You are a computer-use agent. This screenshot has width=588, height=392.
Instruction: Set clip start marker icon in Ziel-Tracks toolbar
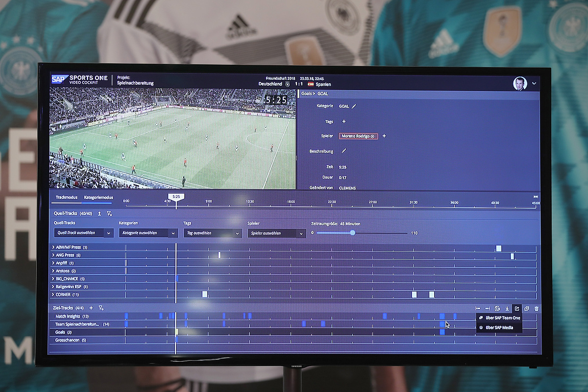pos(478,308)
